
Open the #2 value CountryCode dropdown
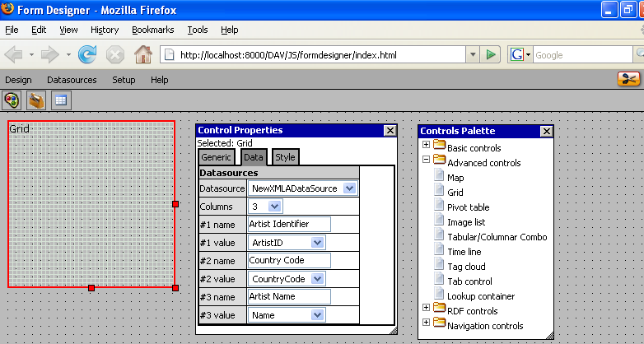pyautogui.click(x=317, y=279)
